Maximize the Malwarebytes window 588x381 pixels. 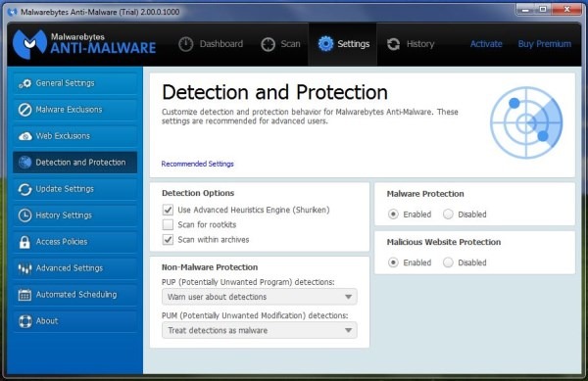(543, 10)
